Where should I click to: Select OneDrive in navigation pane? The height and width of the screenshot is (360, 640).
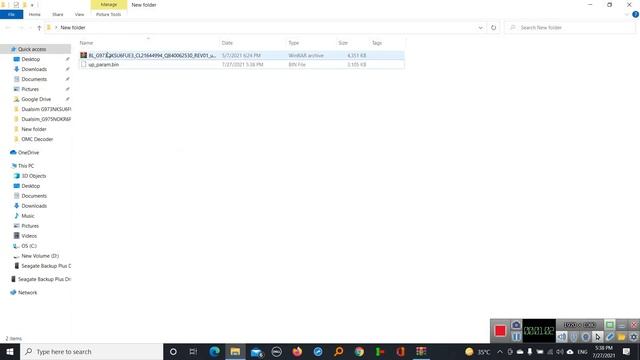[28, 152]
